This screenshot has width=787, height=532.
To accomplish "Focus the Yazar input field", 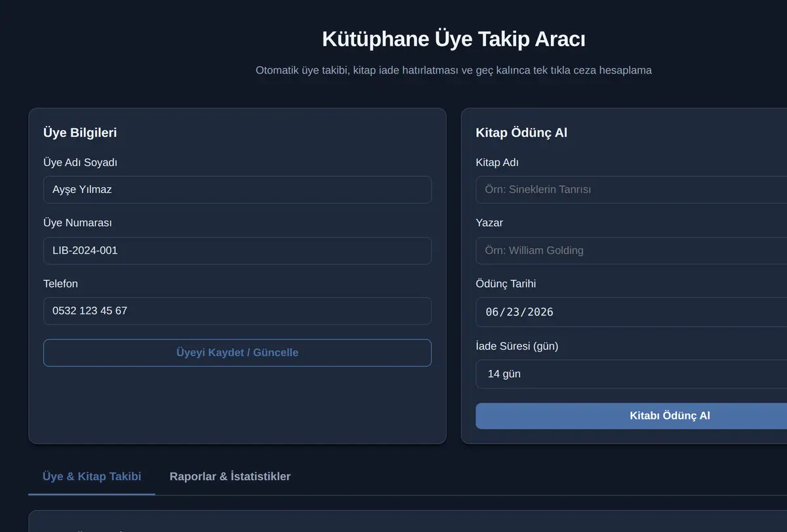I will pos(631,251).
